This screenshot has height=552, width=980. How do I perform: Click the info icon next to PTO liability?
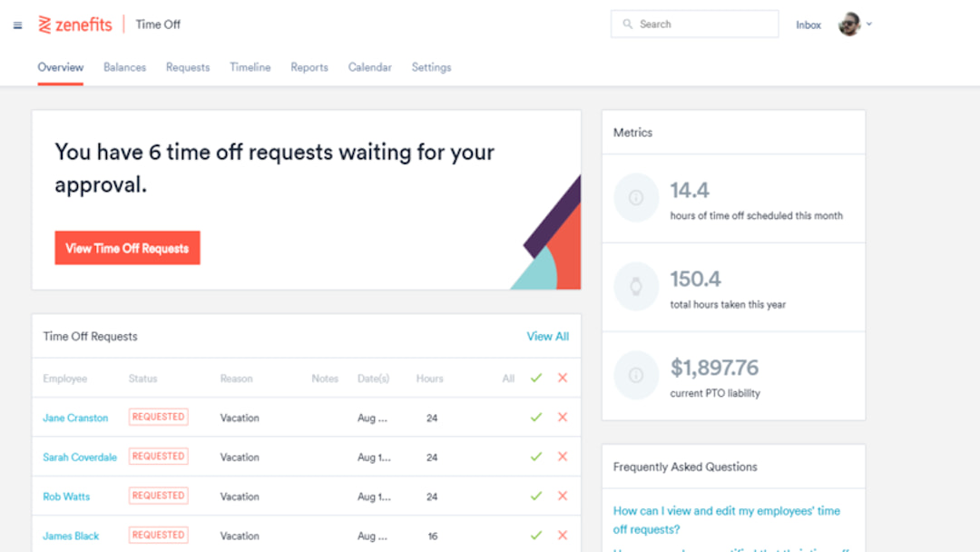pos(636,376)
